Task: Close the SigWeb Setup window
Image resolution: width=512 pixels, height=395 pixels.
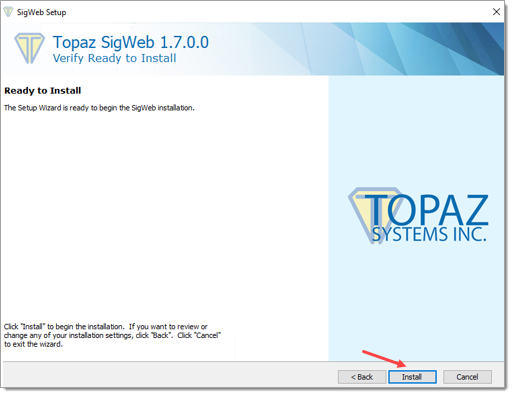Action: click(x=496, y=12)
